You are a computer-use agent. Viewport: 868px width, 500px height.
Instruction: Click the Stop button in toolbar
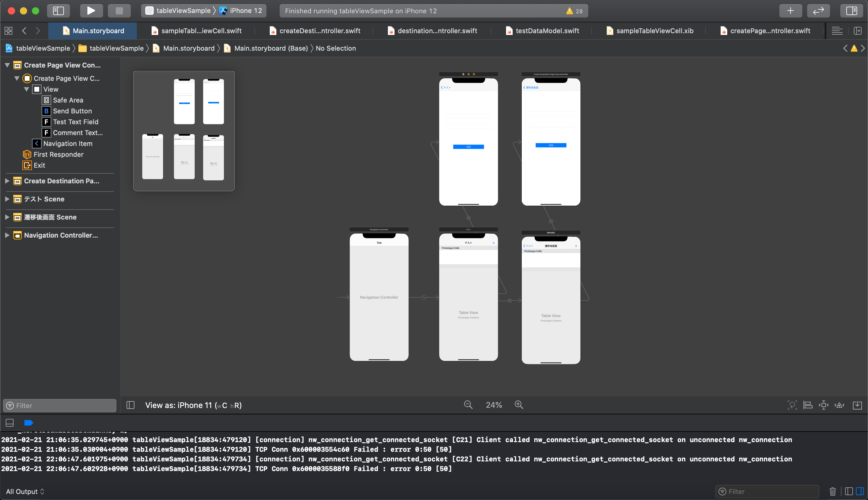(119, 11)
